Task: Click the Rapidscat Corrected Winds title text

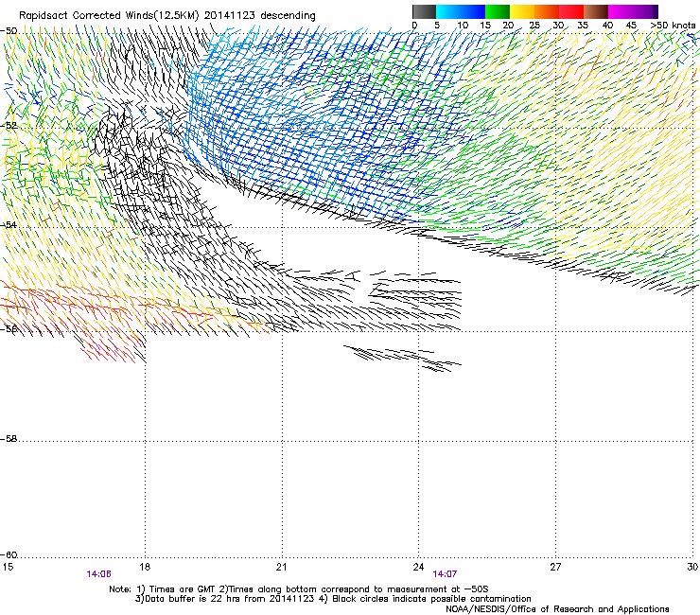Action: (x=167, y=15)
